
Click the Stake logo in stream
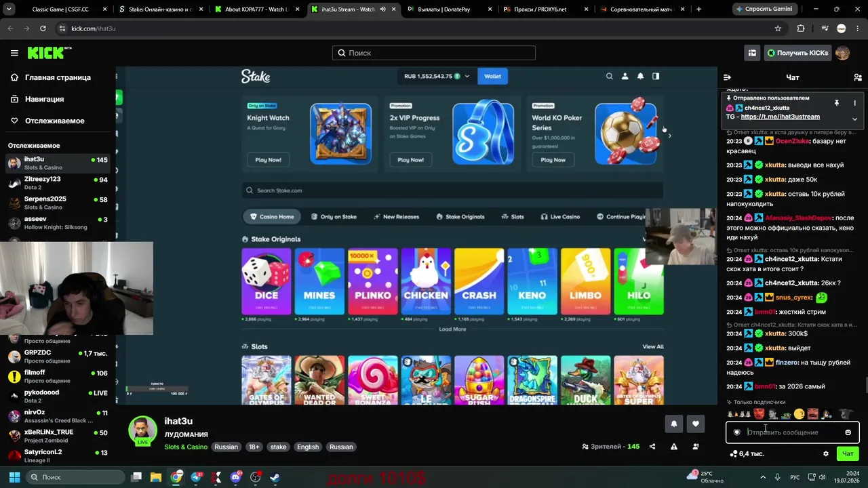[x=256, y=77]
